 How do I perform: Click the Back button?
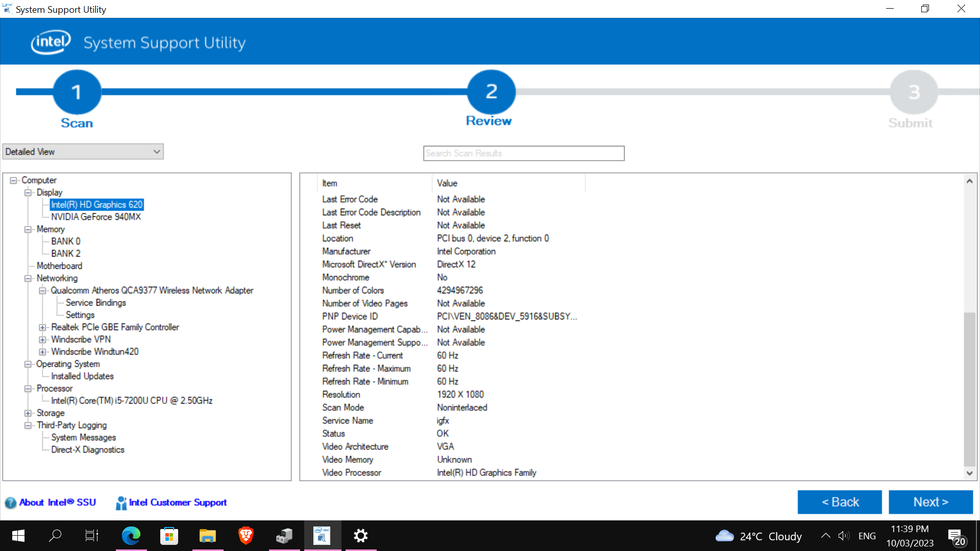click(x=840, y=502)
